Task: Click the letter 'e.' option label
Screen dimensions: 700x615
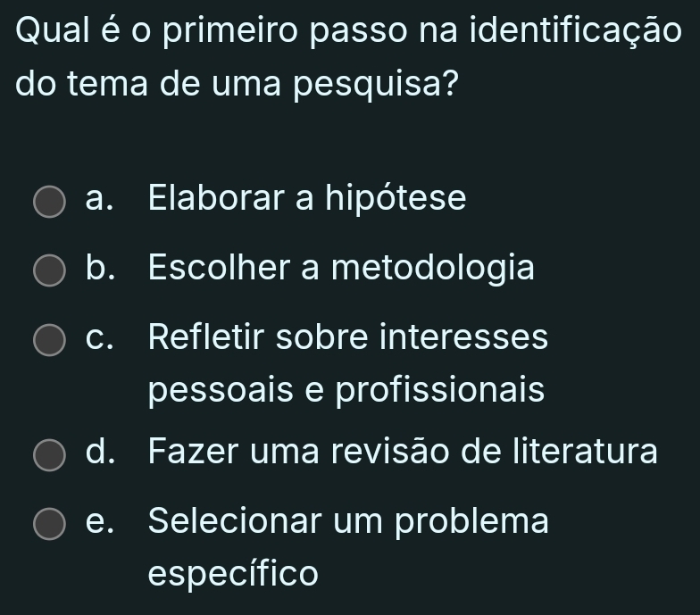Action: [x=101, y=522]
